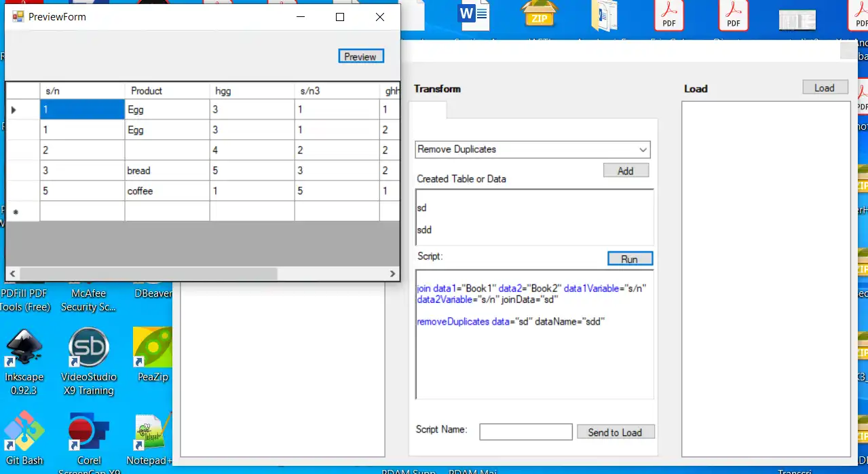
Task: Select the second PDF file desktop icon
Action: point(733,15)
